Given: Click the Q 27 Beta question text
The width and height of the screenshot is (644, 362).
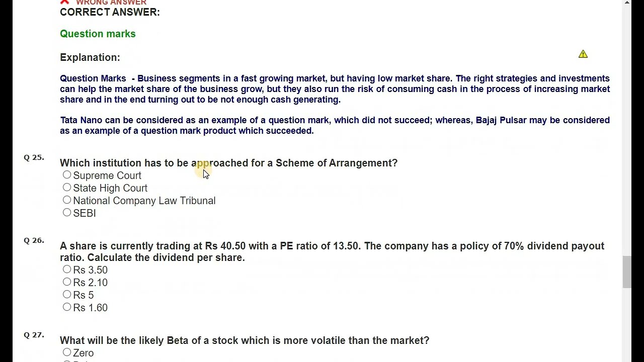Looking at the screenshot, I should point(245,340).
